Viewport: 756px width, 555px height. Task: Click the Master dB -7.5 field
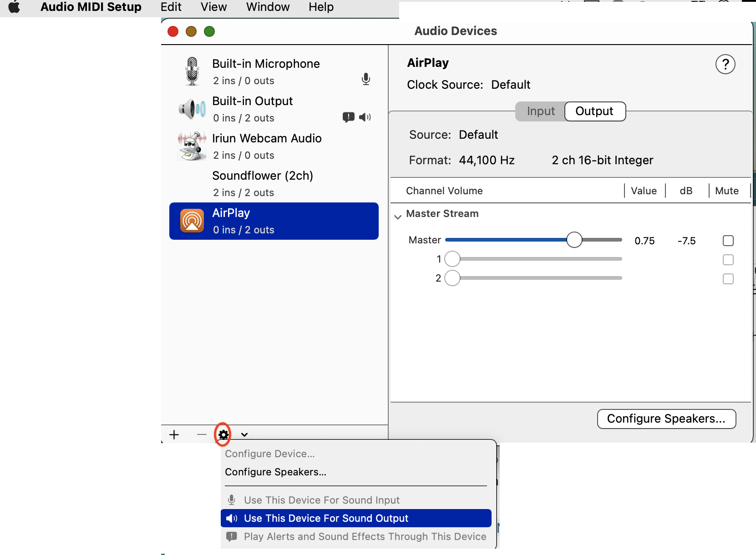click(686, 241)
